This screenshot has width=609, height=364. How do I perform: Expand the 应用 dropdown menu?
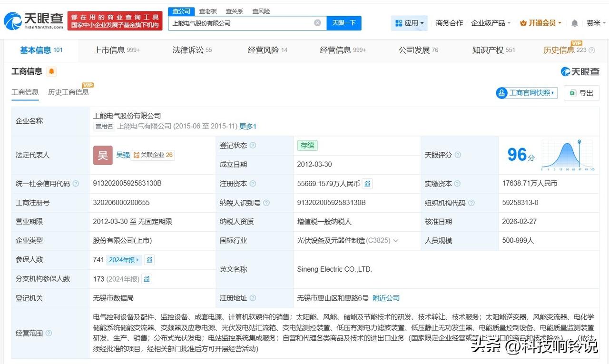coord(409,23)
